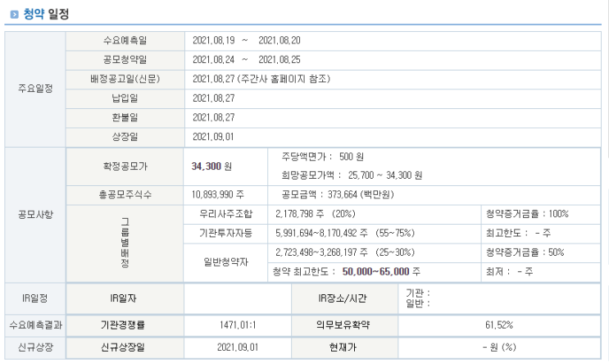
Task: Select the 납입일 label cell
Action: click(125, 98)
